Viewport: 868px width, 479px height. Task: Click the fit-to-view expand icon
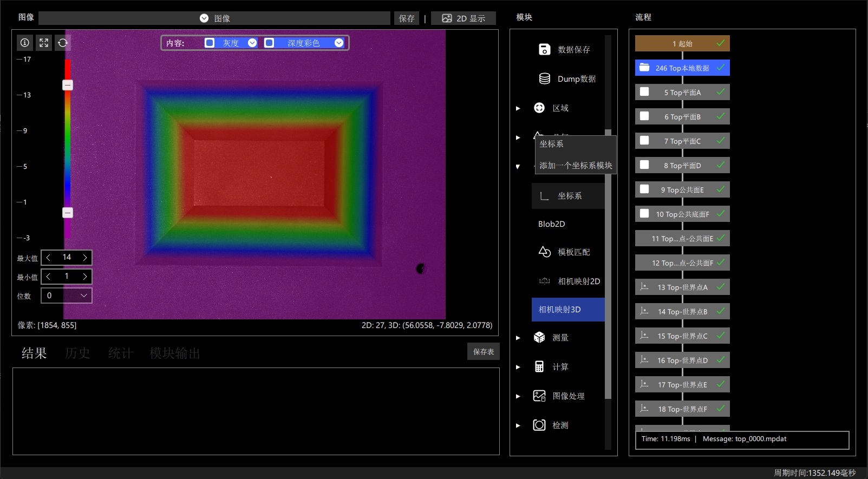(44, 43)
